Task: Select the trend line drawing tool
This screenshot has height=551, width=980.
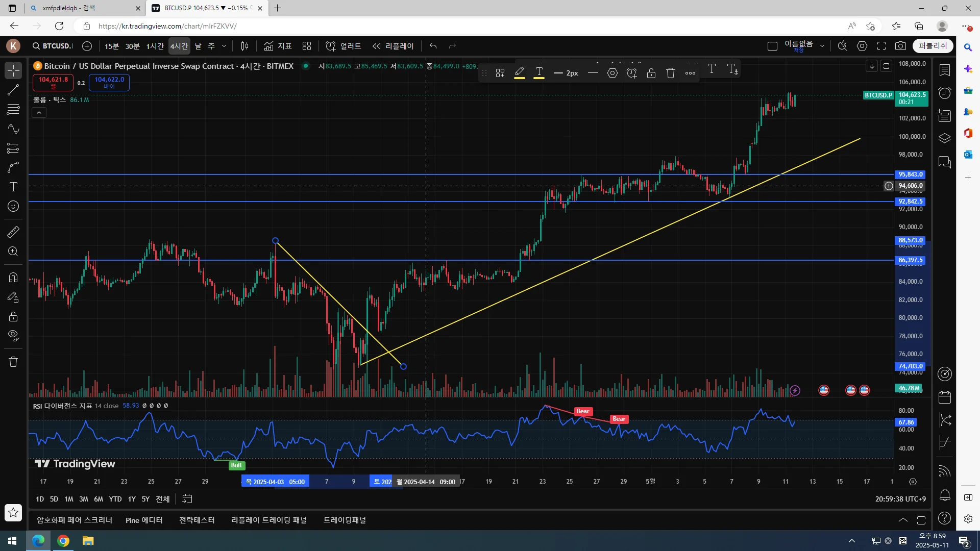Action: click(x=13, y=90)
